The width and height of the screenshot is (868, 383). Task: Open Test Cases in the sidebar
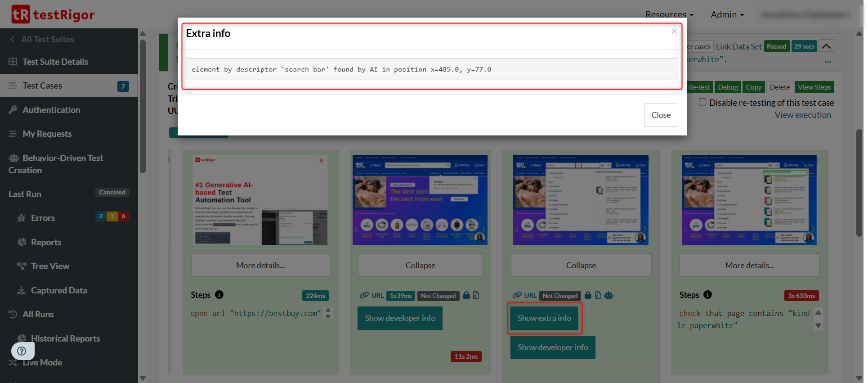click(42, 86)
